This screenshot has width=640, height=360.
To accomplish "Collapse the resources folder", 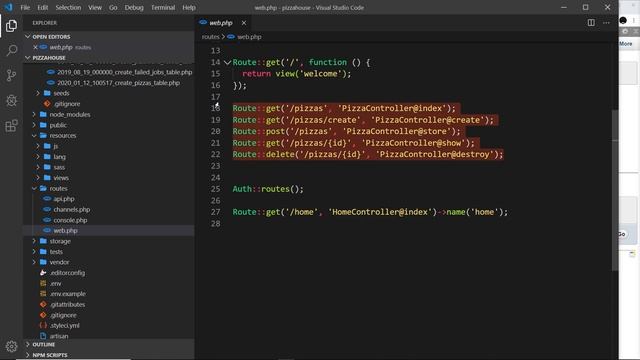I will pos(63,136).
